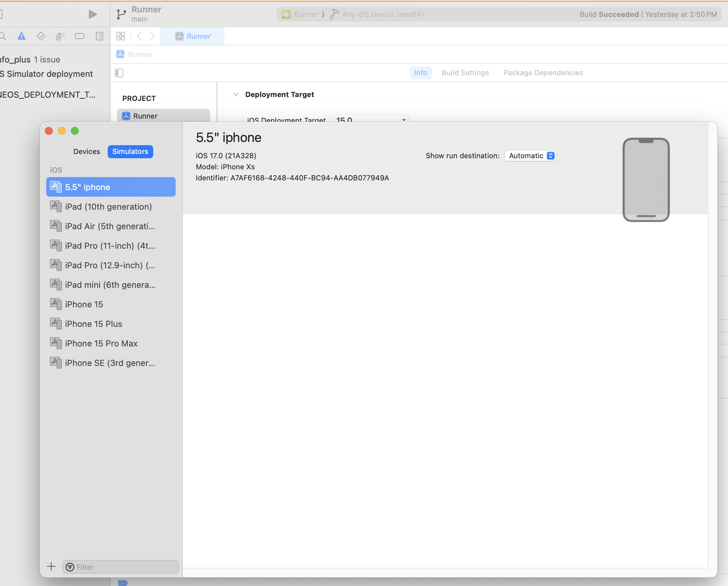Image resolution: width=728 pixels, height=586 pixels.
Task: Go forward with right chevron arrow
Action: pos(152,36)
